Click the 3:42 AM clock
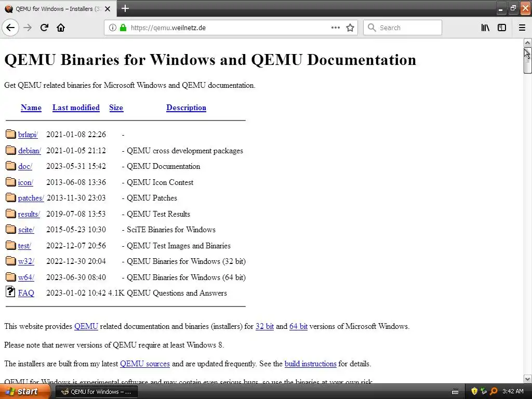 click(x=513, y=392)
